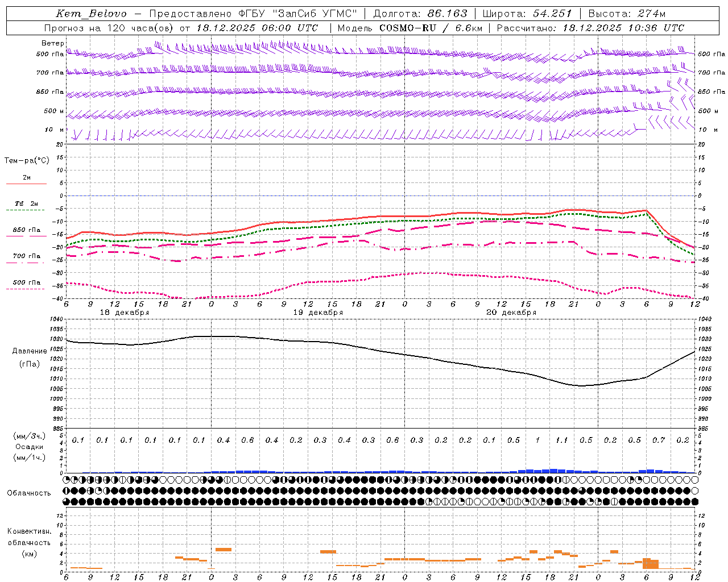Click the "Прогноз на 120 часа(ов)" text
728x582 pixels.
110,28
